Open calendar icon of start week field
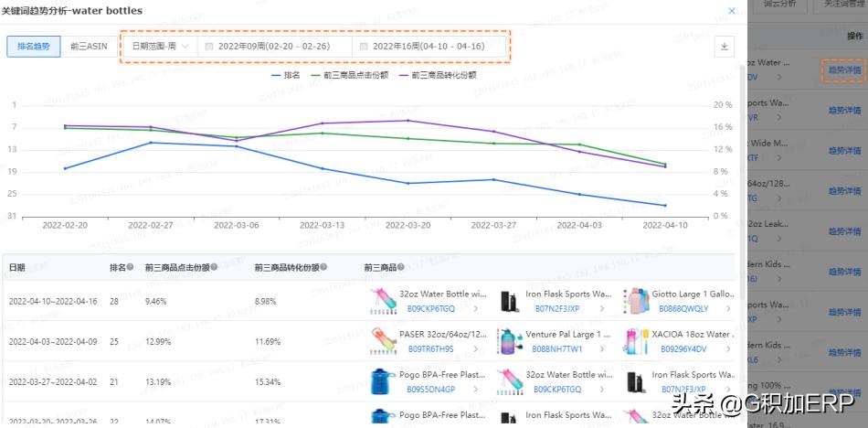The height and width of the screenshot is (428, 868). click(x=209, y=46)
